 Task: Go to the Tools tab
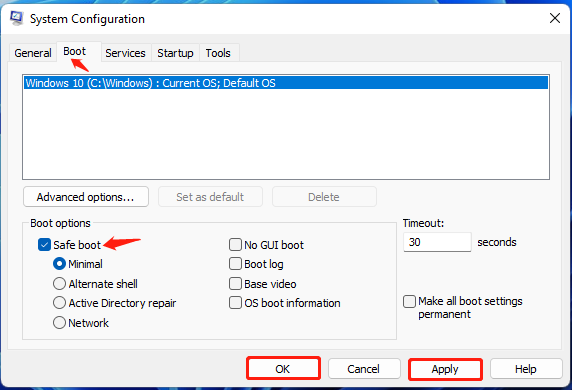coord(218,53)
